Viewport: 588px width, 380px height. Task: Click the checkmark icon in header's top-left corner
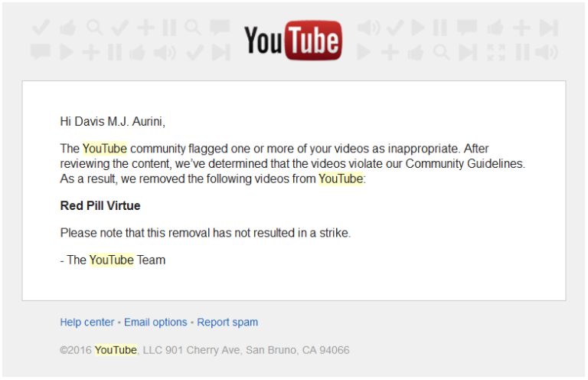(x=41, y=28)
